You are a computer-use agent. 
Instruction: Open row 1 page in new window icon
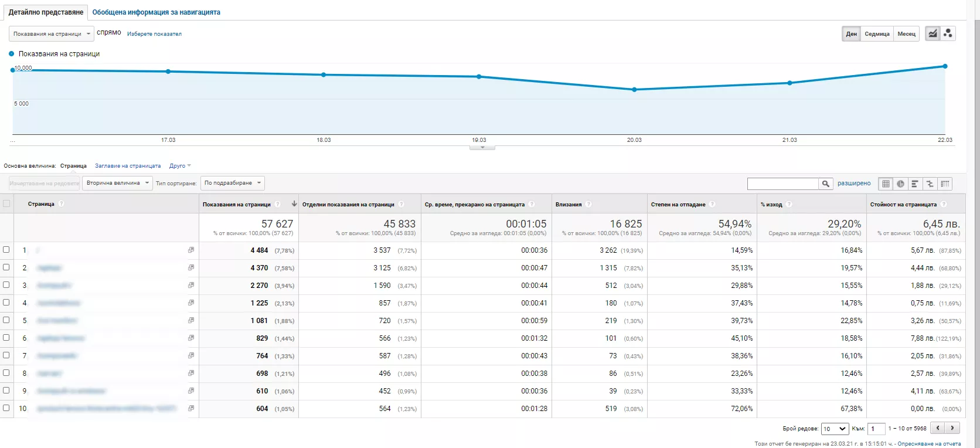click(x=191, y=250)
